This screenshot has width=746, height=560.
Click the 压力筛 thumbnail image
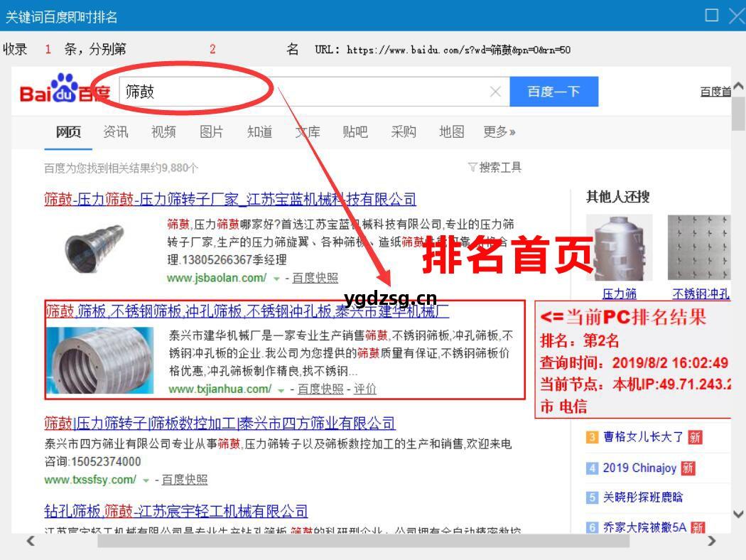[x=619, y=247]
